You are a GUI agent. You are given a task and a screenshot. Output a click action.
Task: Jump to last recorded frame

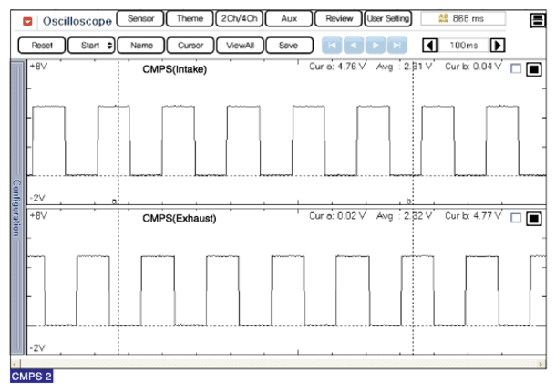[x=396, y=44]
